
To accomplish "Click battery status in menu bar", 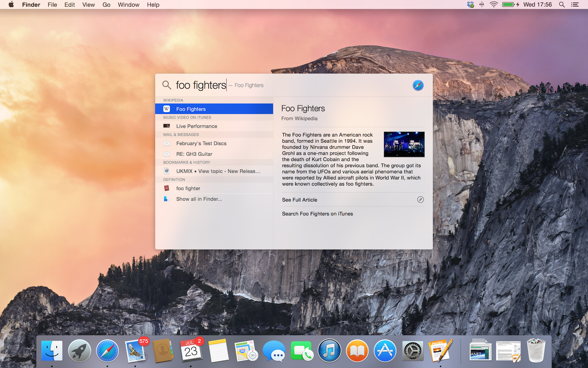I will [510, 4].
